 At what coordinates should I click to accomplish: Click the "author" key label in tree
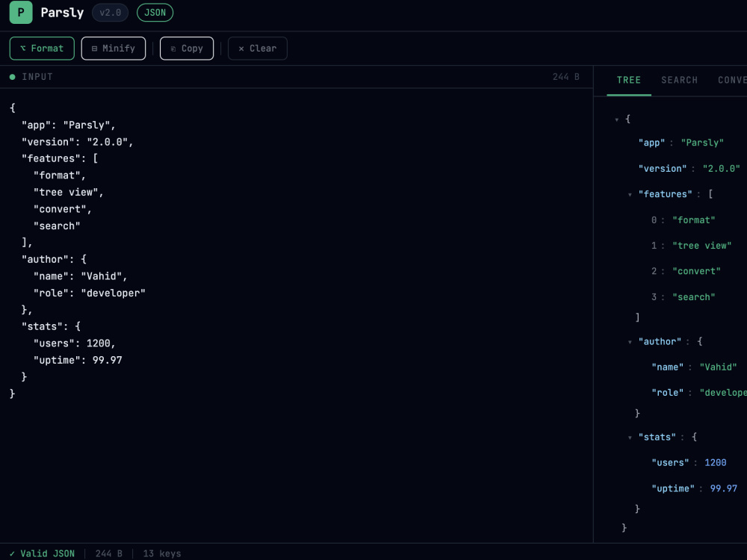pos(660,342)
